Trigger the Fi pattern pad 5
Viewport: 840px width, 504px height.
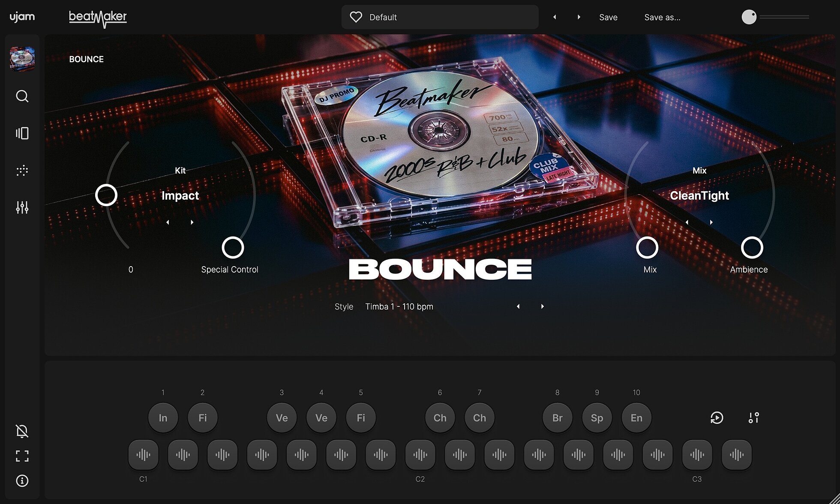click(361, 418)
